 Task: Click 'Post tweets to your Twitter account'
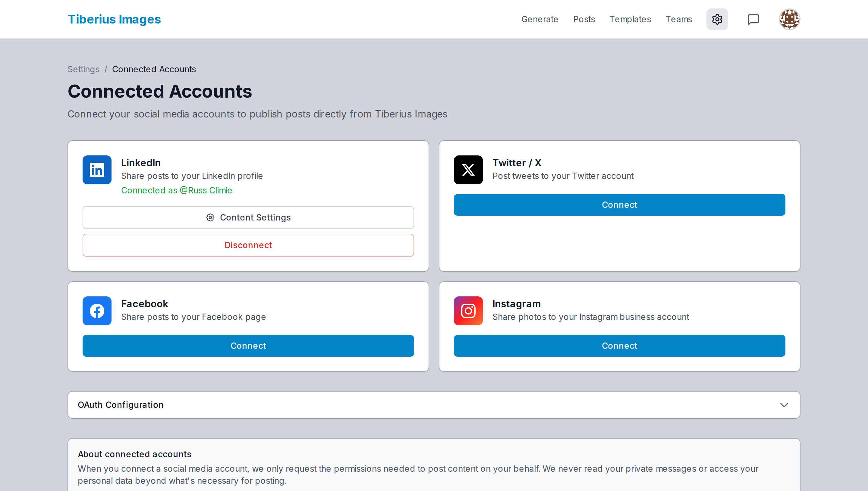pos(563,176)
